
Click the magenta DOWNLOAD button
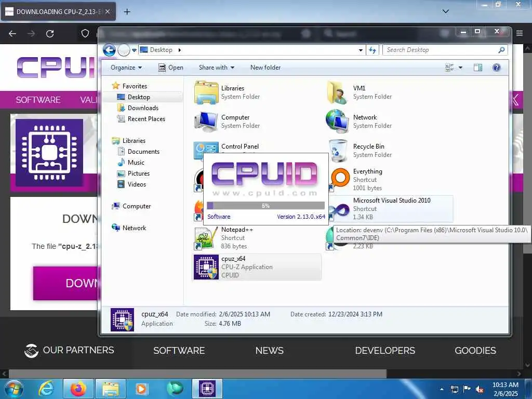click(65, 283)
